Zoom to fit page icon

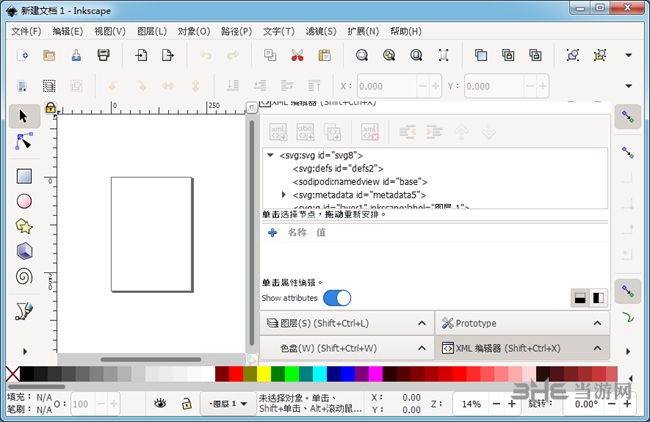pyautogui.click(x=416, y=55)
